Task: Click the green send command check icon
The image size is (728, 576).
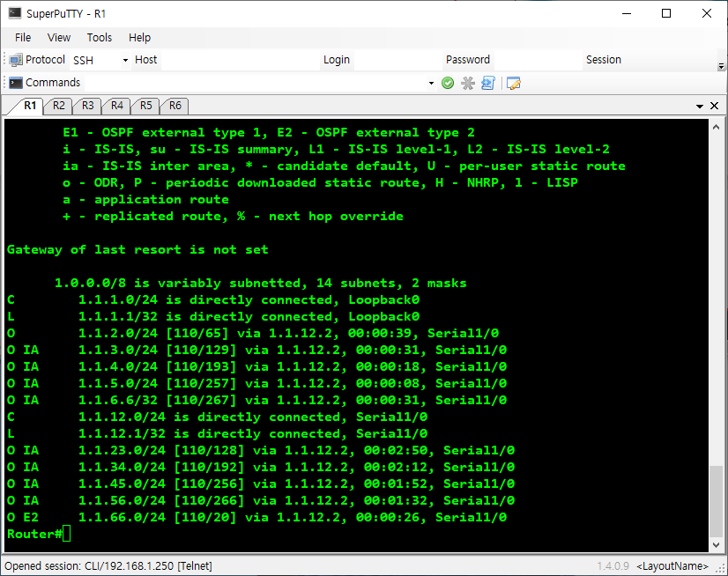Action: coord(448,83)
